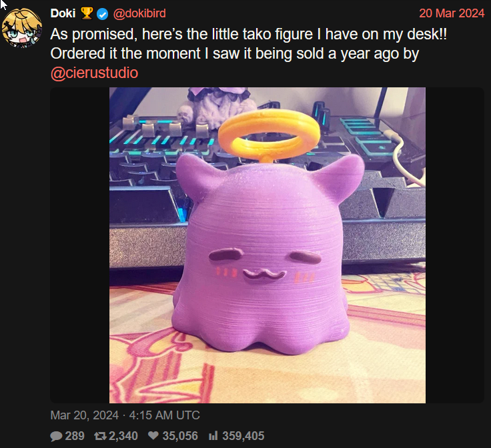Screen dimensions: 491x448
Task: Click the retweet arrows icon
Action: [101, 436]
